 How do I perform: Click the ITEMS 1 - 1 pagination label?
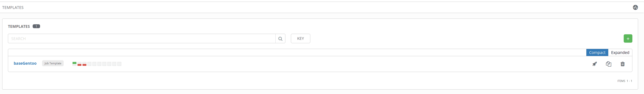click(x=624, y=81)
